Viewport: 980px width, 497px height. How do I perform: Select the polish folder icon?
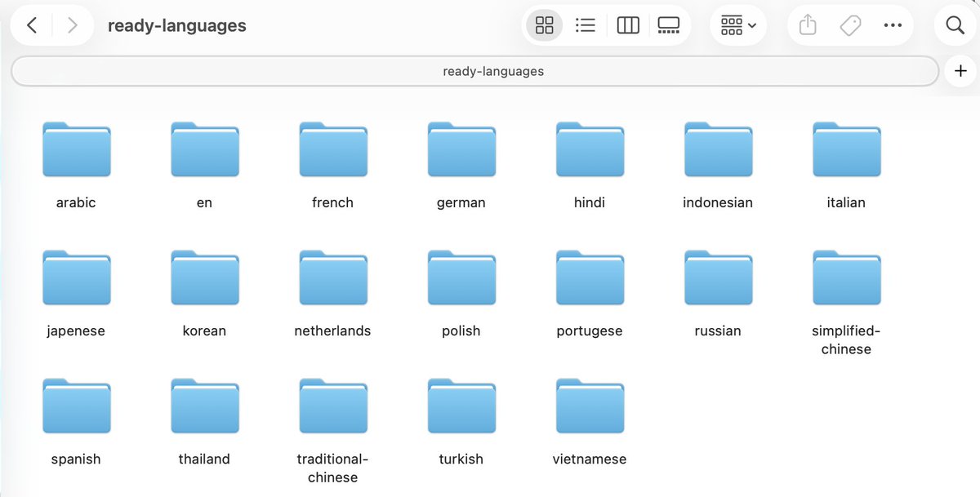click(461, 277)
